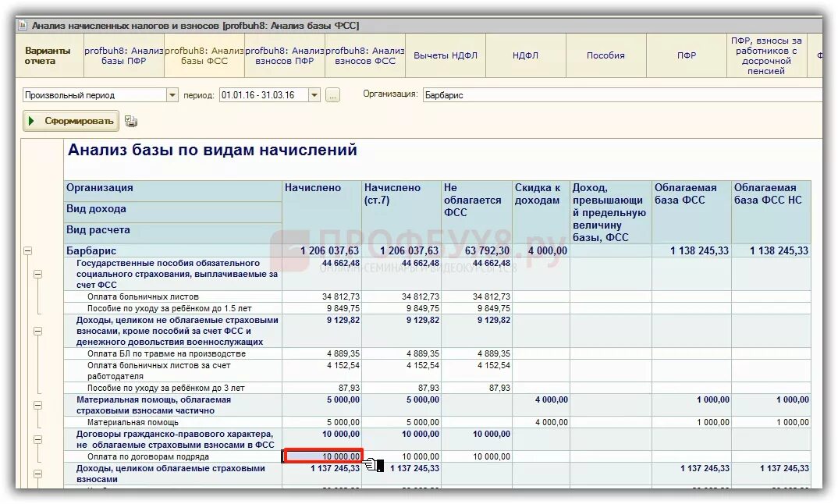Click the Вид расчета header label
Image resolution: width=838 pixels, height=504 pixels.
coord(98,230)
